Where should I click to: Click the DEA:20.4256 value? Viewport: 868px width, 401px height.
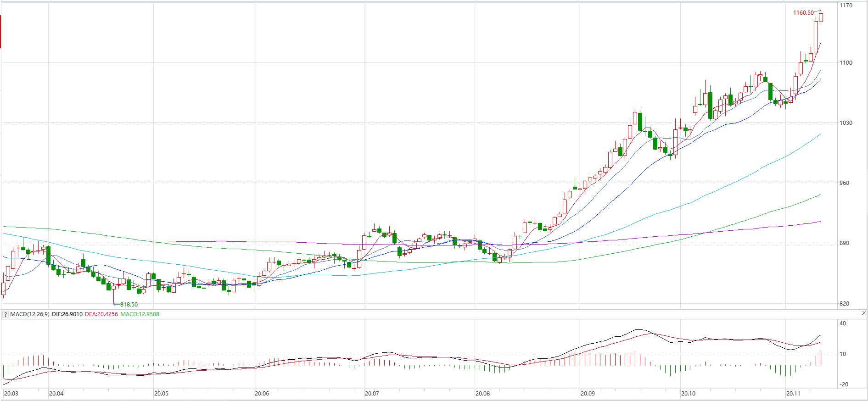101,314
